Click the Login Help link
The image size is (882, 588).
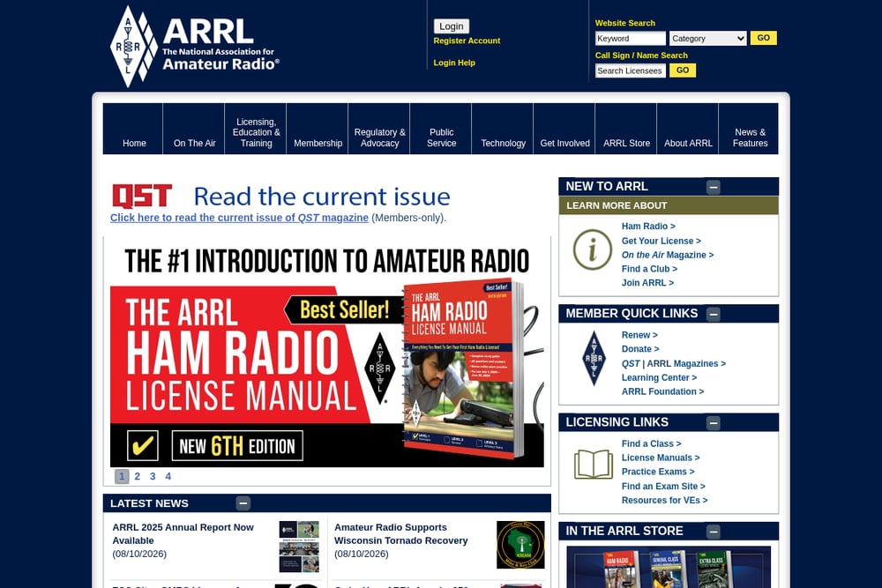[x=454, y=63]
